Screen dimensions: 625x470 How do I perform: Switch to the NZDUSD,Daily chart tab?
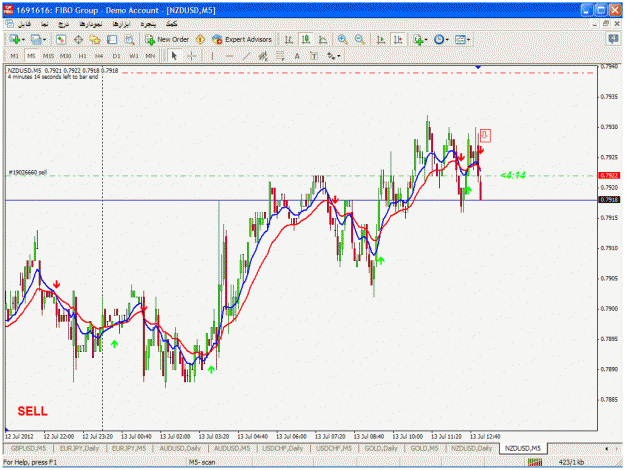[472, 448]
